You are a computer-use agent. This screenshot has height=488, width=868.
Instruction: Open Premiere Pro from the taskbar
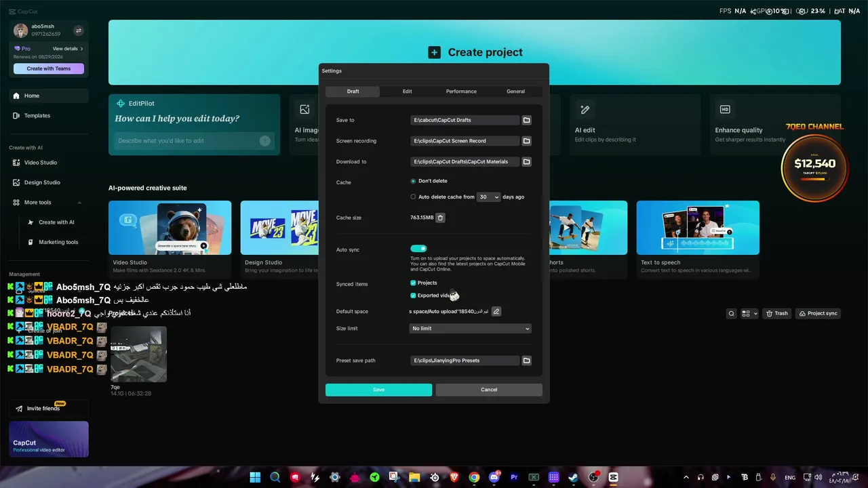point(514,477)
